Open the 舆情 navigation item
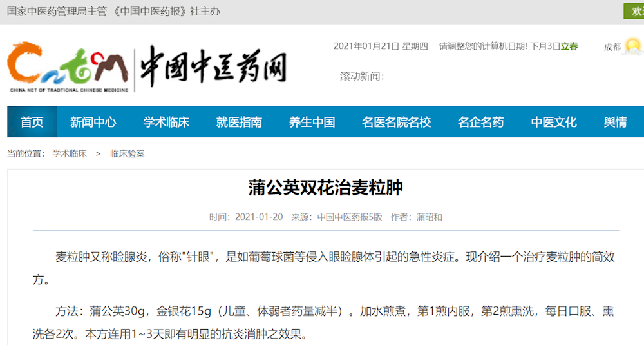This screenshot has width=644, height=345. coord(615,122)
